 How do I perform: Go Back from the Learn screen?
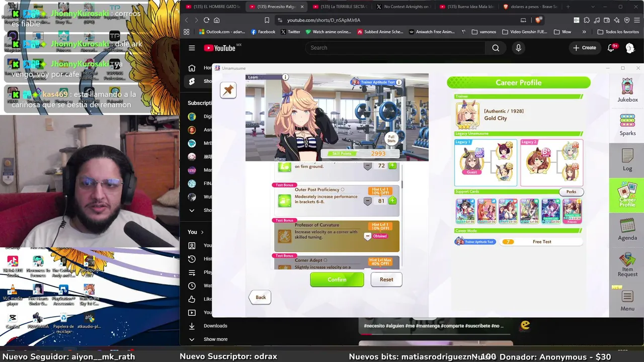[261, 297]
